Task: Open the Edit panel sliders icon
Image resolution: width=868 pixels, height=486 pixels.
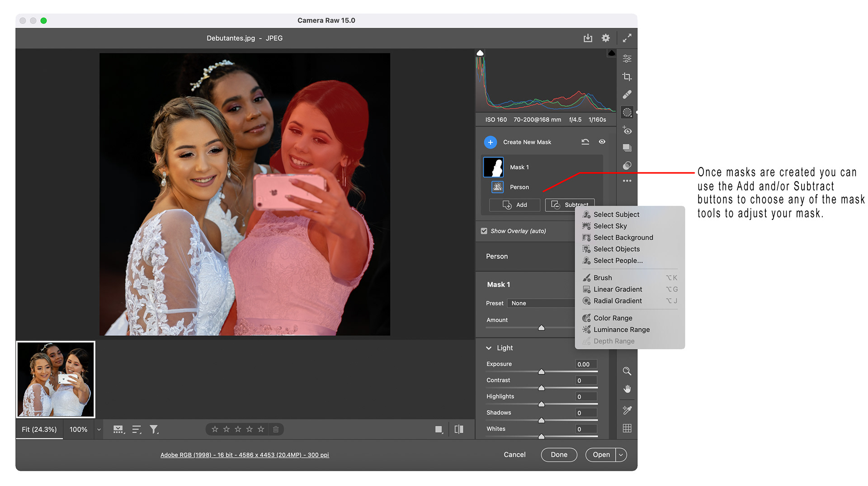Action: (627, 59)
